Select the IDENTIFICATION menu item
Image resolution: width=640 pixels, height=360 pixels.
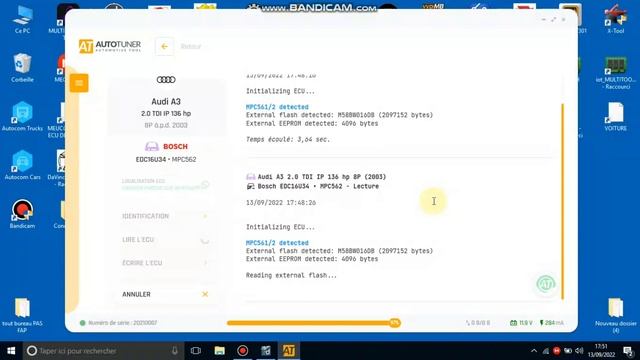(x=165, y=216)
